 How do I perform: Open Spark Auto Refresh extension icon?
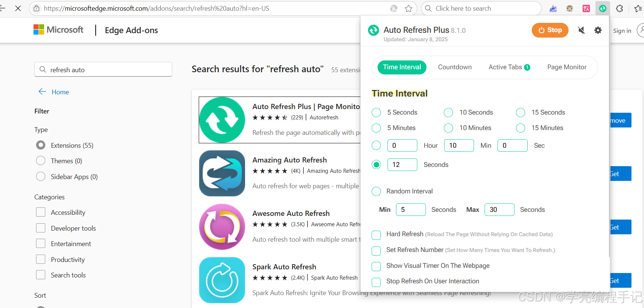point(222,280)
